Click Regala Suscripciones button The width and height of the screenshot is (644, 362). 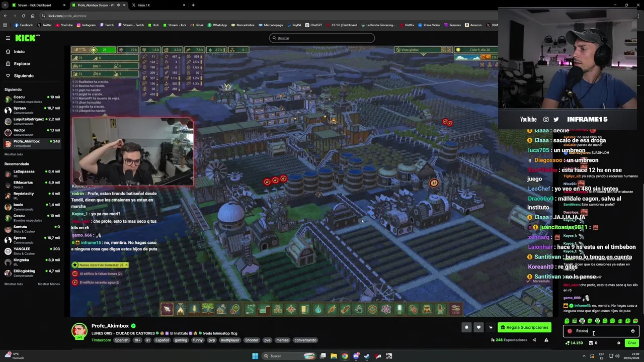coord(524,328)
